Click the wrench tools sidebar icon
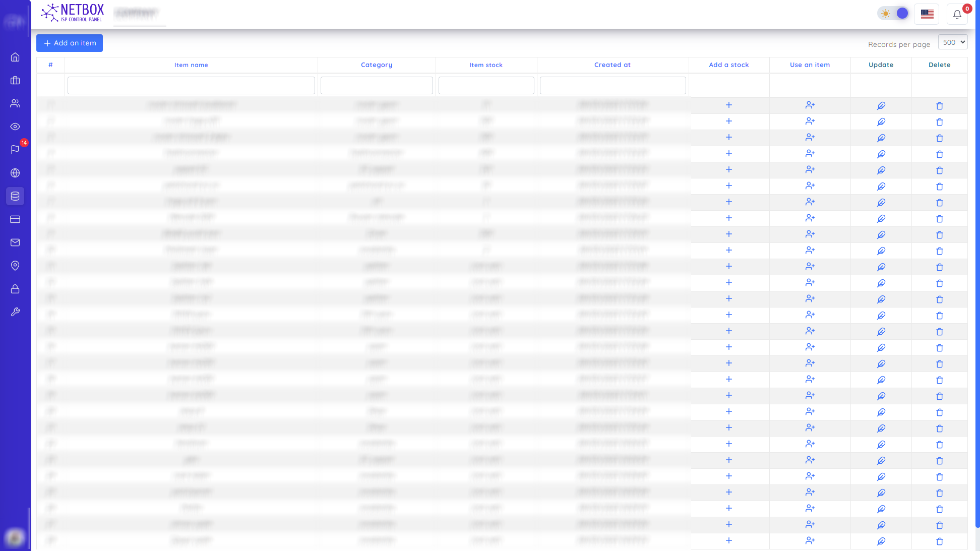This screenshot has width=980, height=551. (15, 312)
